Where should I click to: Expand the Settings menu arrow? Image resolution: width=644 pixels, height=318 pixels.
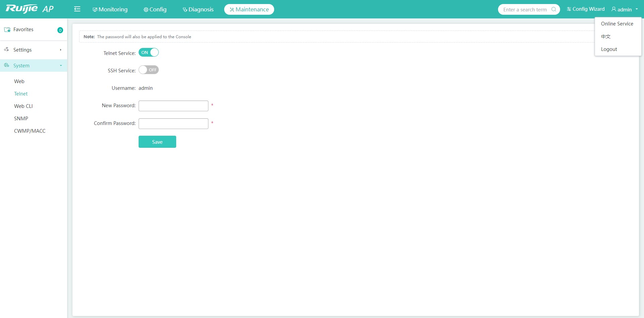pos(61,50)
